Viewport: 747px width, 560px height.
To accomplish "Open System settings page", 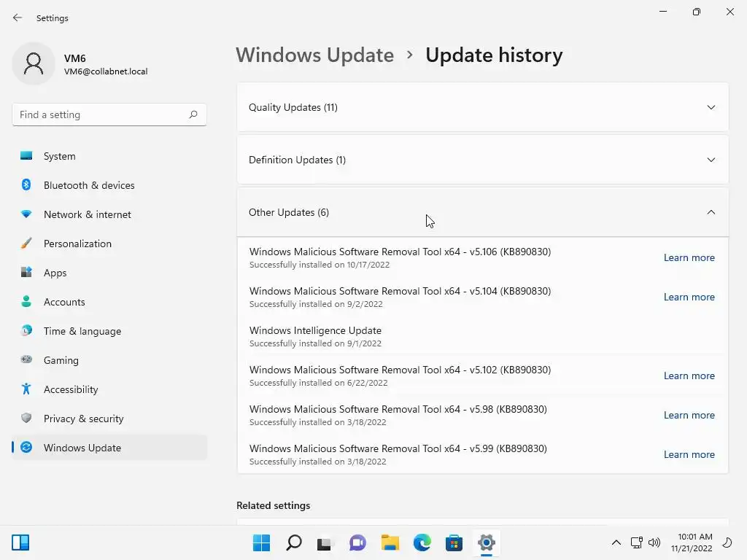I will click(x=109, y=156).
